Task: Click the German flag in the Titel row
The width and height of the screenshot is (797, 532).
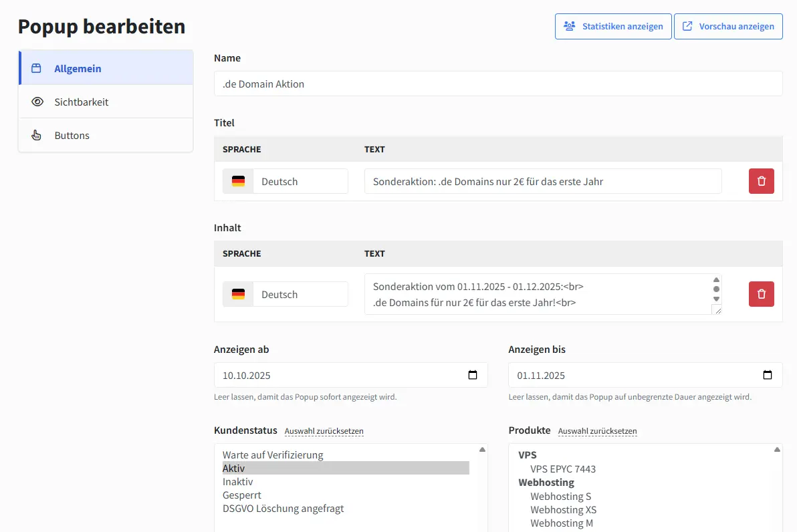Action: [238, 181]
